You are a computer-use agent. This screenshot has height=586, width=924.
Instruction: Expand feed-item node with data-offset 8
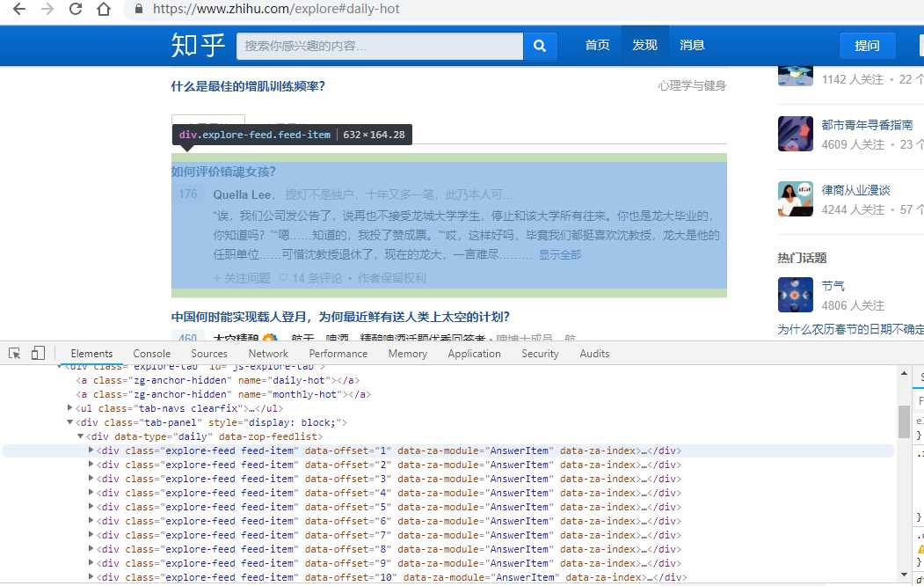[91, 549]
